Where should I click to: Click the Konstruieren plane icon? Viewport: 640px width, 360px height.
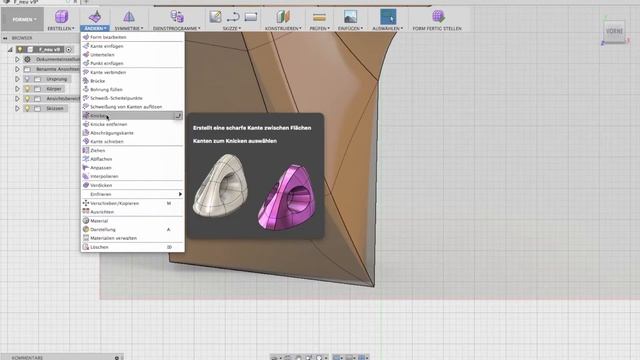pyautogui.click(x=283, y=17)
